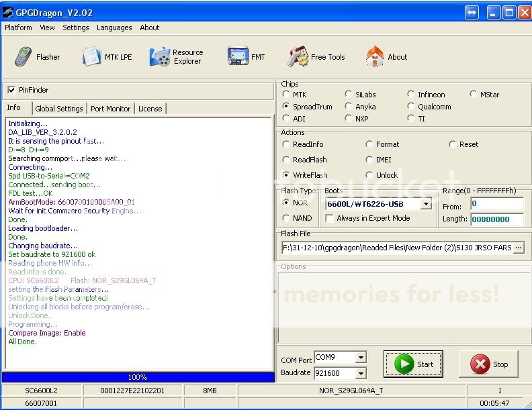Click the green play icon on Start
532x410 pixels.
(x=404, y=364)
